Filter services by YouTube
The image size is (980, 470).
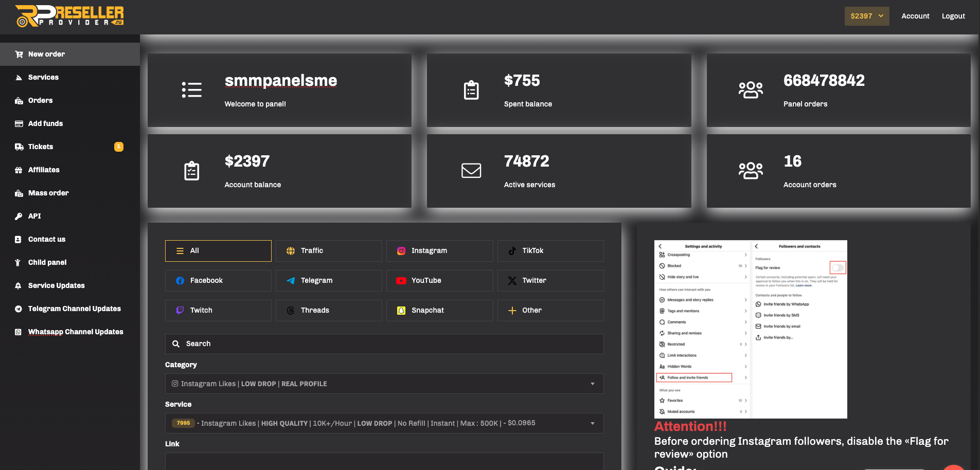tap(439, 281)
